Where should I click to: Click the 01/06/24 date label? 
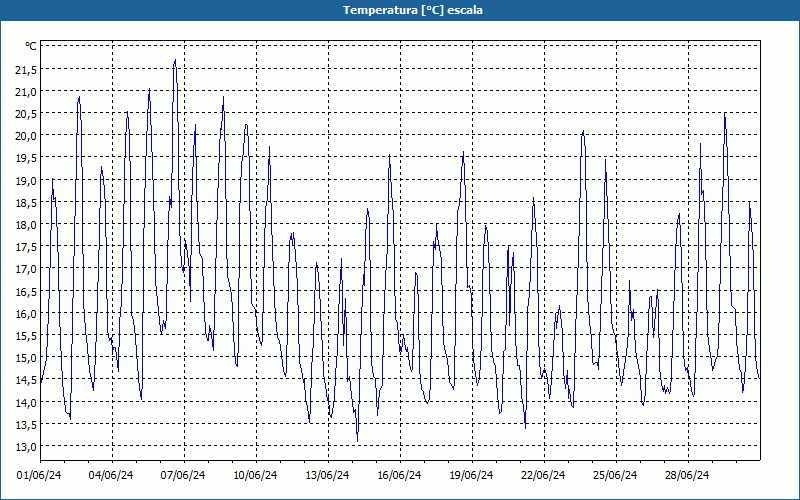point(39,475)
